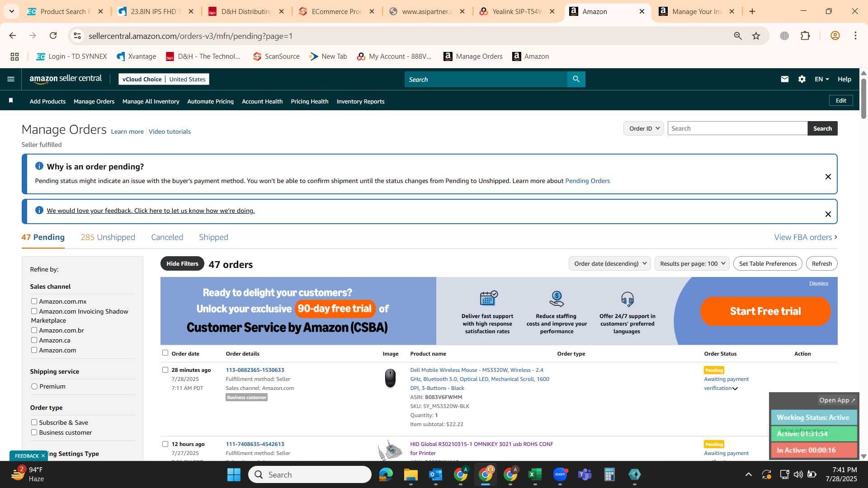Click into the Order ID search field
868x488 pixels.
737,128
